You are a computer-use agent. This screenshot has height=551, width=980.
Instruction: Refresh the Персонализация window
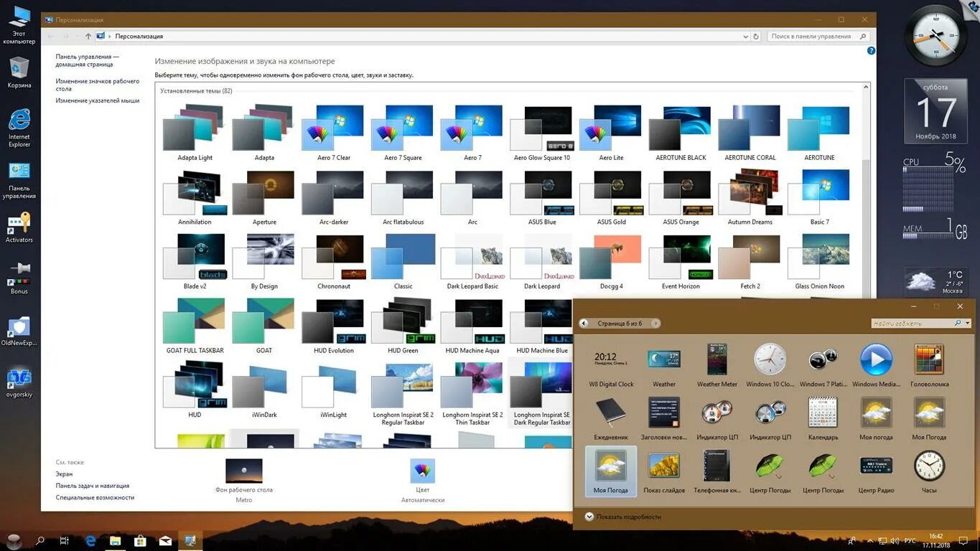pyautogui.click(x=756, y=36)
